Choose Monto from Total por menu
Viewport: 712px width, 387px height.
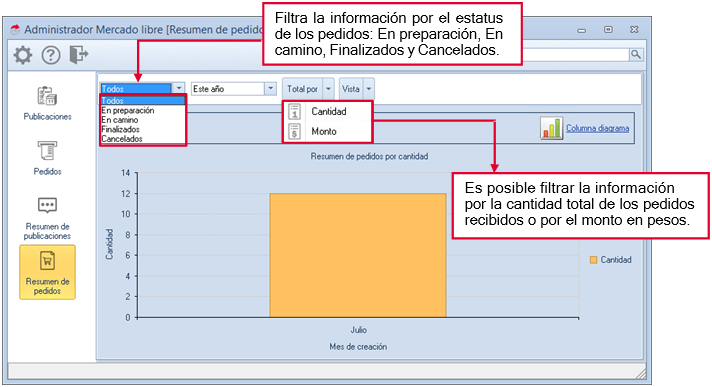[327, 132]
